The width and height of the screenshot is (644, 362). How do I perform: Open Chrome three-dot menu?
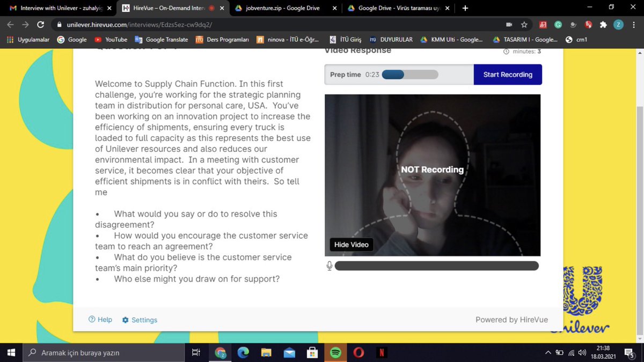[x=634, y=25]
